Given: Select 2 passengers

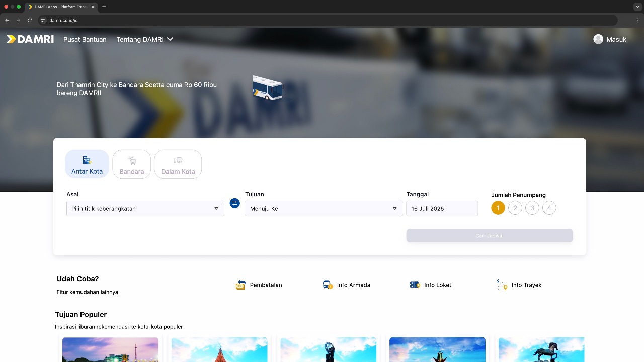Looking at the screenshot, I should [x=515, y=208].
